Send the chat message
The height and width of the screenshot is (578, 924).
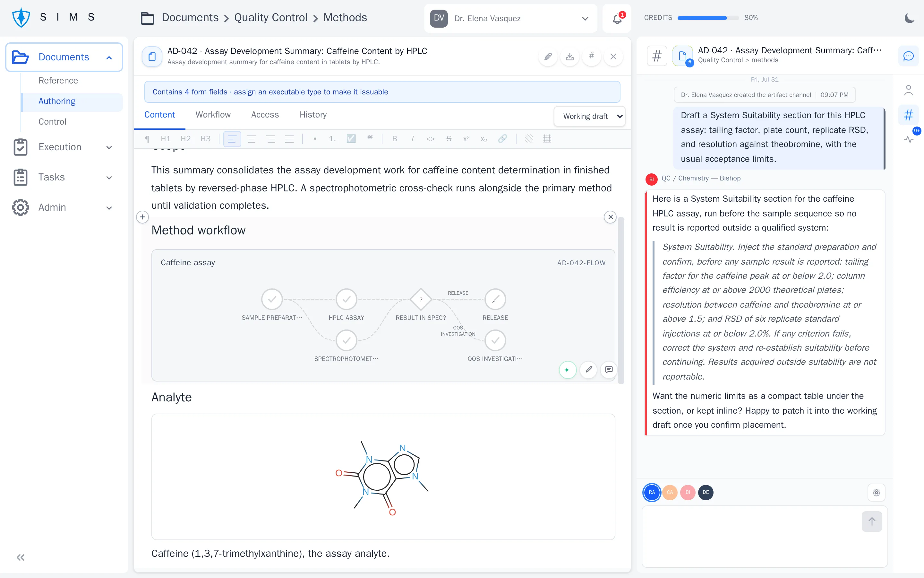coord(872,521)
